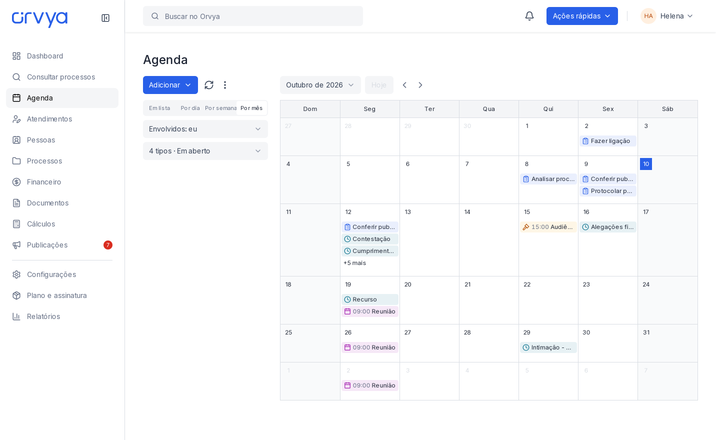Switch to Por dia view

point(190,108)
